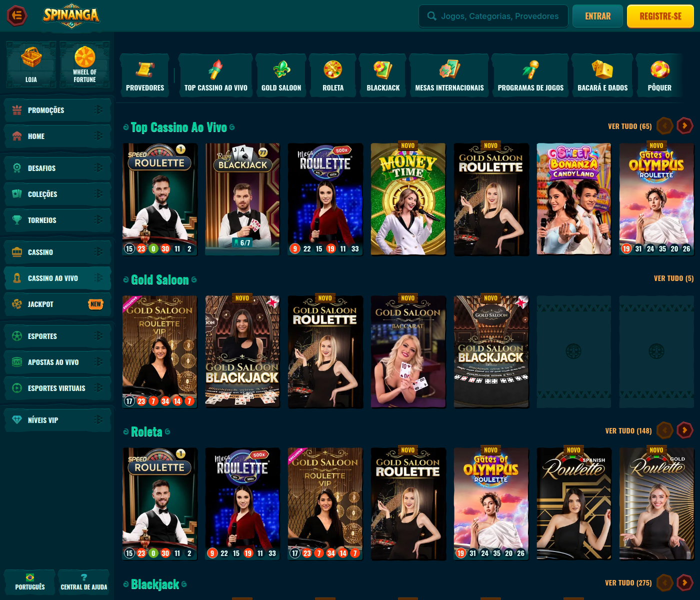Focus the Jogos, Categorias, Provedores search field
This screenshot has width=700, height=600.
click(x=493, y=16)
